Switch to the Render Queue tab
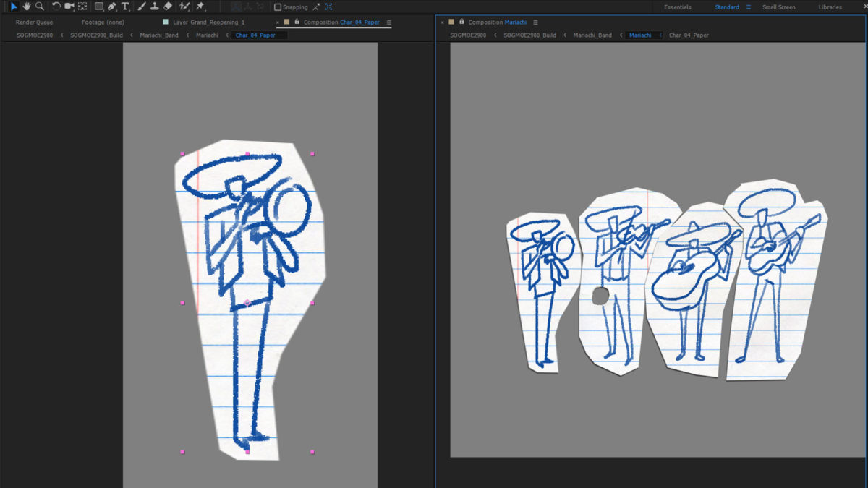The height and width of the screenshot is (488, 868). click(x=34, y=22)
